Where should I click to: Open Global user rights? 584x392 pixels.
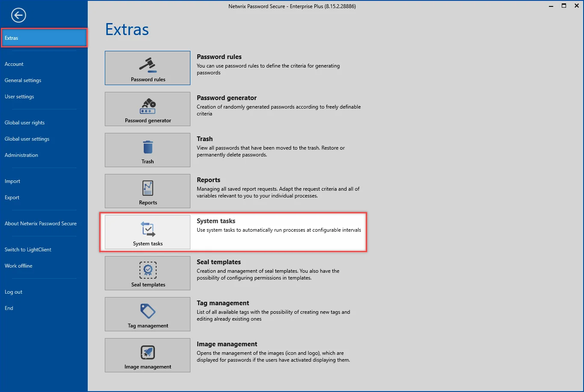point(25,123)
